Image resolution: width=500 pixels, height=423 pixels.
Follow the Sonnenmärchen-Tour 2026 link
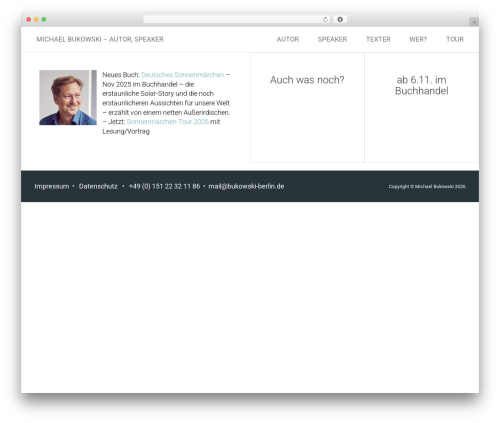pyautogui.click(x=168, y=122)
